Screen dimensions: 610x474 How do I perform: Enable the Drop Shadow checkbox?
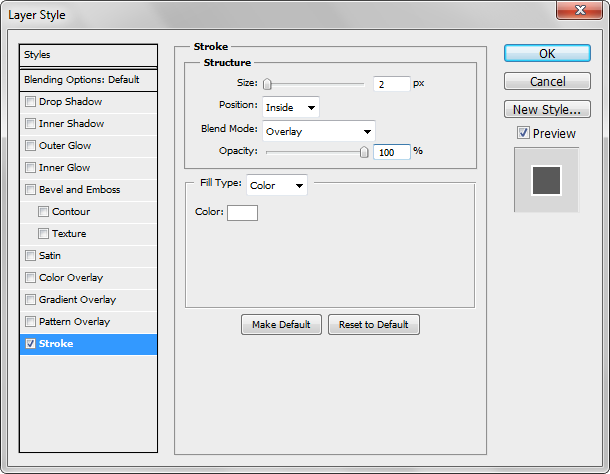(31, 102)
